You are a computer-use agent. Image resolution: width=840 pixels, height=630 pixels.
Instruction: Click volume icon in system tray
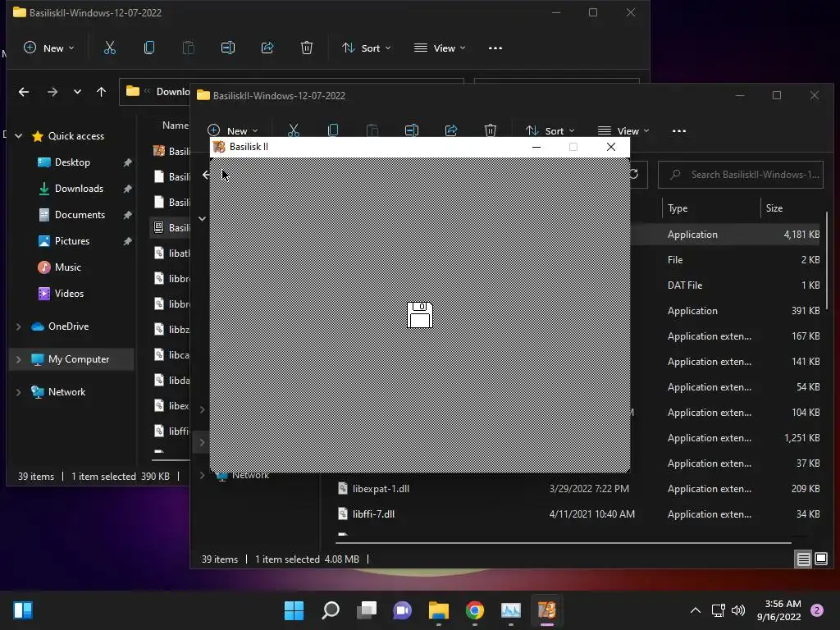click(x=738, y=610)
